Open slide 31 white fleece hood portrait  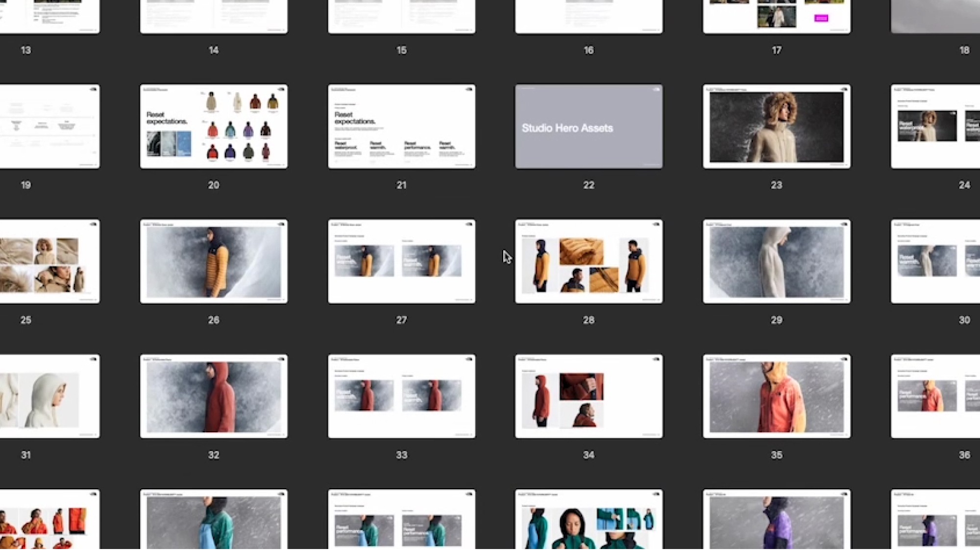[x=49, y=396]
